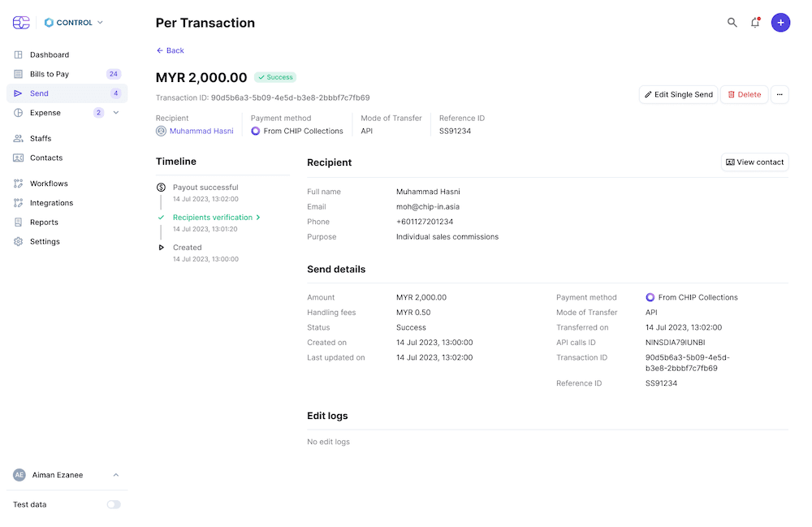Go to the Contacts page

coord(46,158)
